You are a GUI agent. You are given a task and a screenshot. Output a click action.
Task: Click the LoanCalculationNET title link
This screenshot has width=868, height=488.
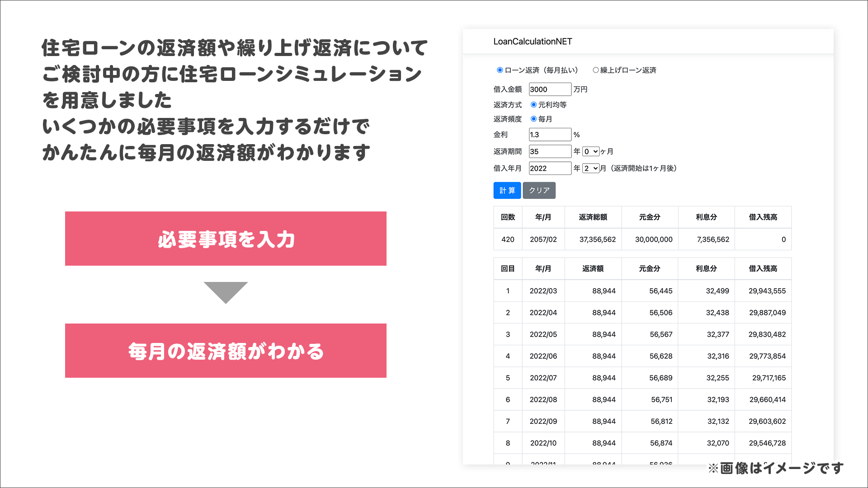(x=533, y=42)
